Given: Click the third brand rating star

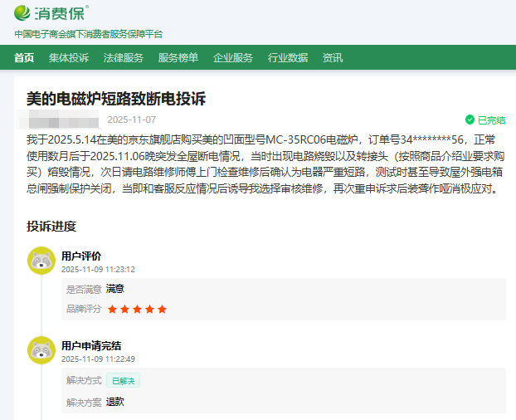Looking at the screenshot, I should click(137, 310).
